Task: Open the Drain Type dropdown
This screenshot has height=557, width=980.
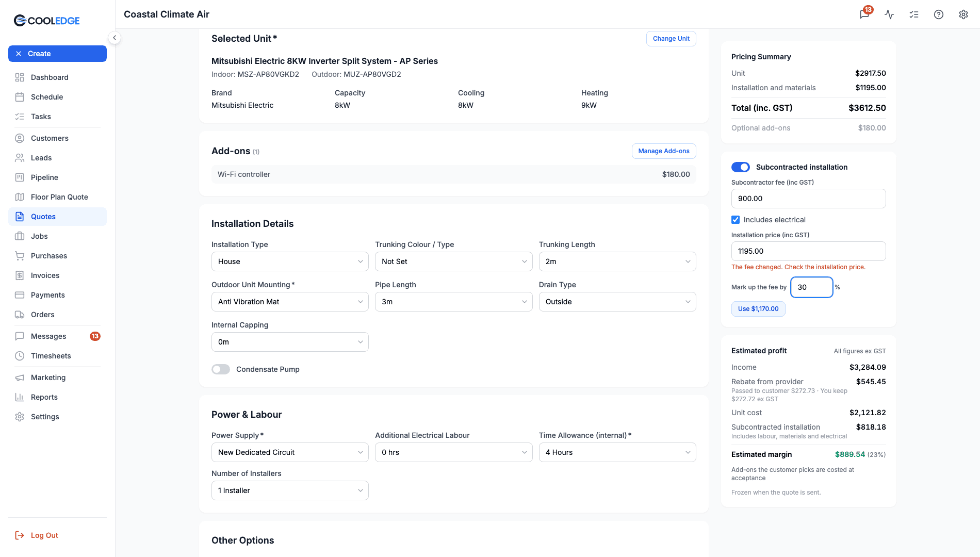Action: point(617,302)
